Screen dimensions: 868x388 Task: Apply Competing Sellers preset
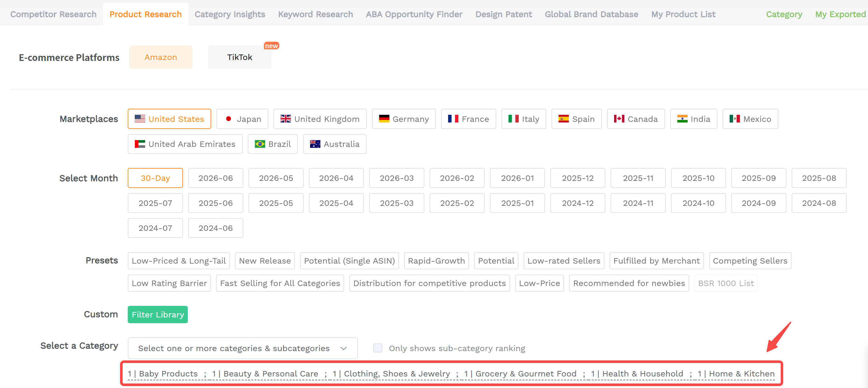point(750,261)
